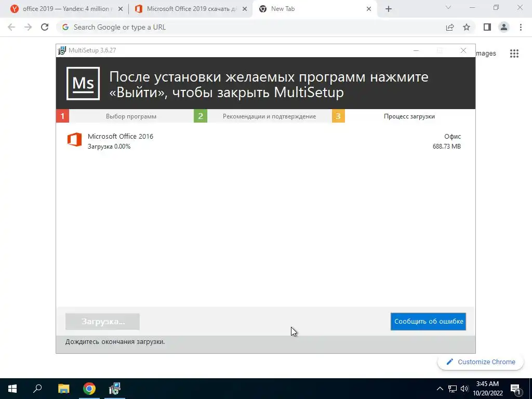Select step 2 green number badge
The image size is (532, 399).
(x=200, y=116)
